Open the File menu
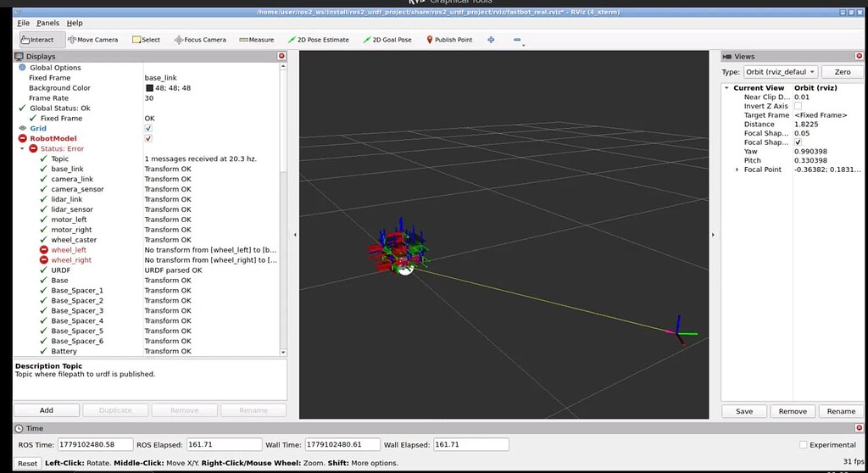The image size is (868, 473). tap(23, 23)
